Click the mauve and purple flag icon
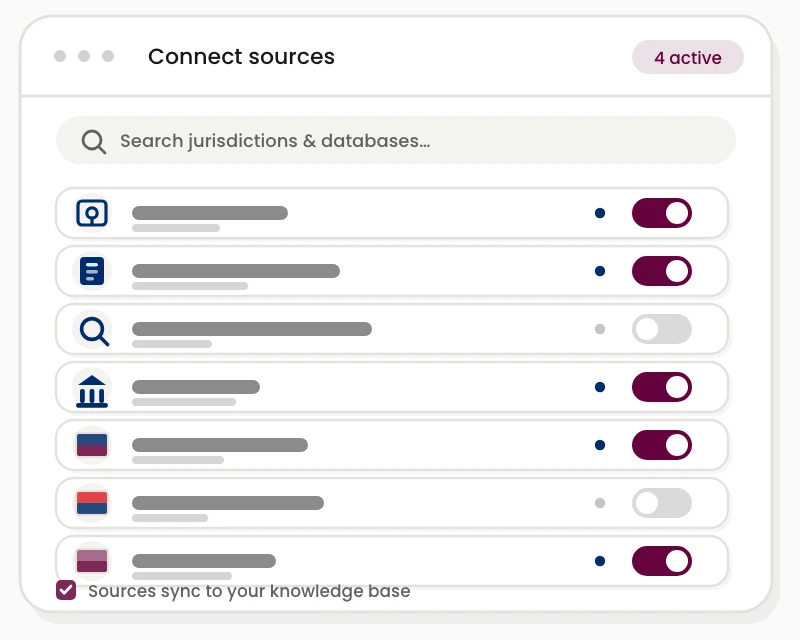 point(92,561)
